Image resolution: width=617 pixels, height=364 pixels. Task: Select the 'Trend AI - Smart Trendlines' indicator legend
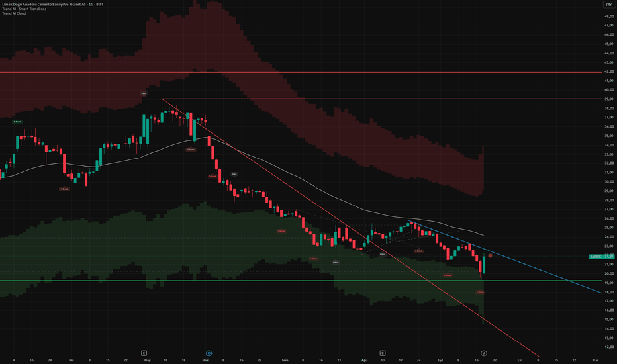point(24,9)
